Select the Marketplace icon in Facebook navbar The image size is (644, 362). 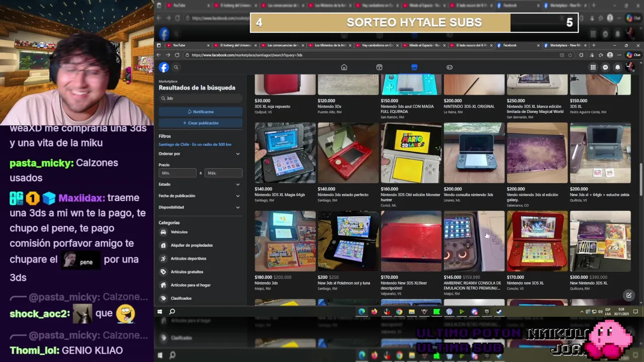414,67
